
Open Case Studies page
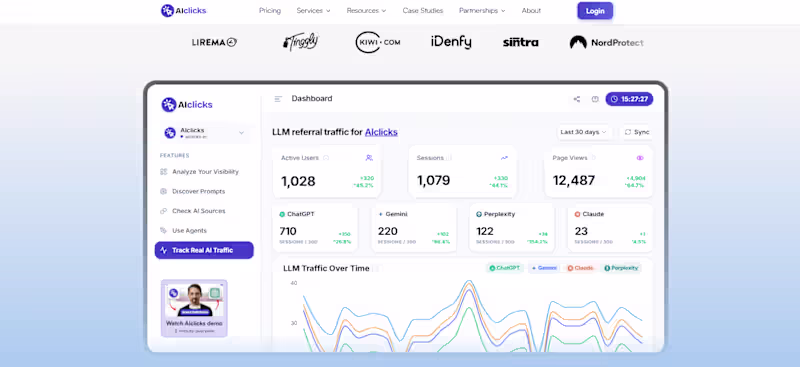point(422,11)
